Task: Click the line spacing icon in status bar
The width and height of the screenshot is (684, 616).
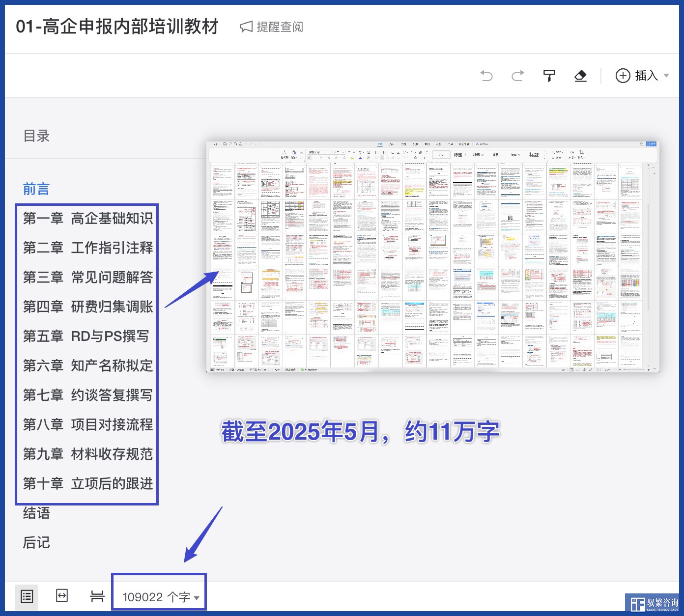Action: [x=97, y=596]
